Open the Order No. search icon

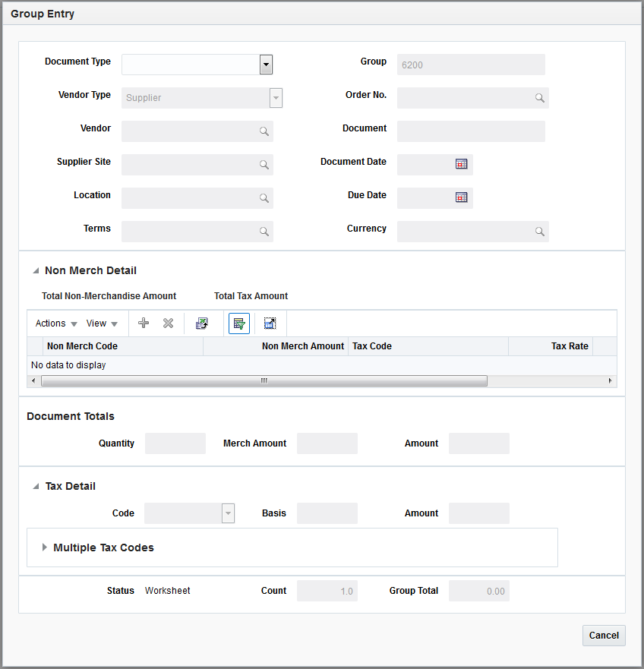pos(539,97)
